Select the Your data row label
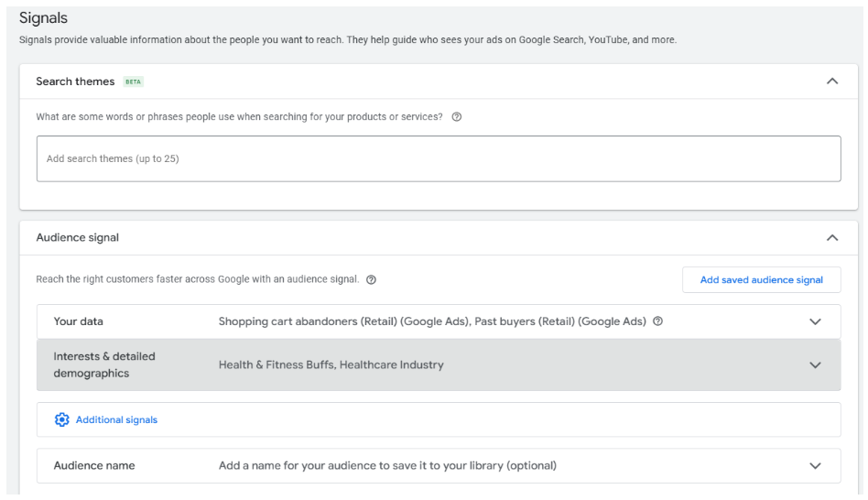Image resolution: width=868 pixels, height=500 pixels. [x=78, y=321]
